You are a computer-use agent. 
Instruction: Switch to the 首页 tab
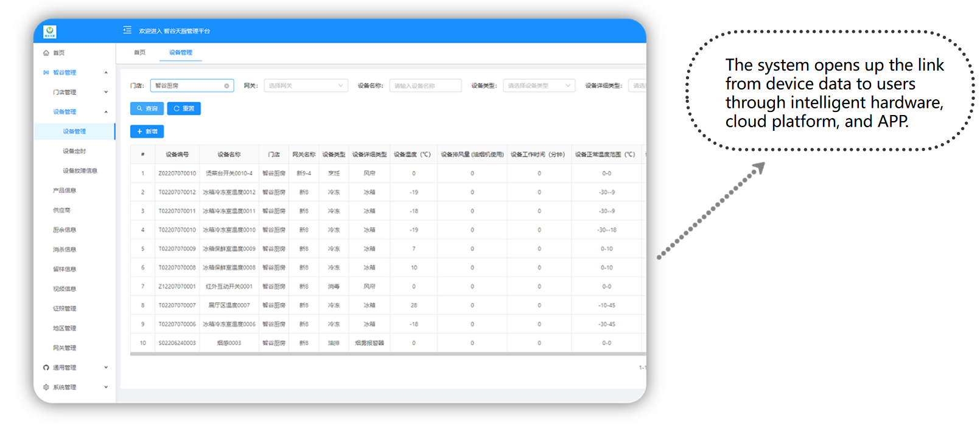click(x=139, y=52)
